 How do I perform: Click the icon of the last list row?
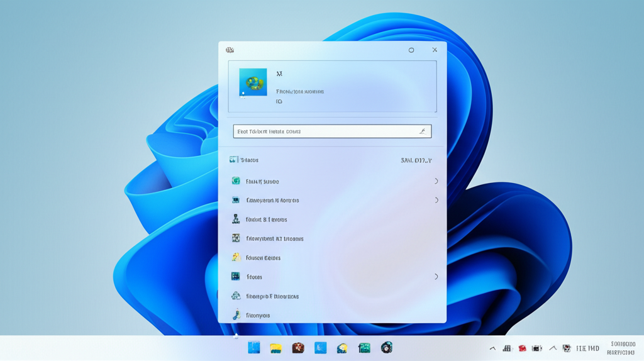tap(236, 315)
